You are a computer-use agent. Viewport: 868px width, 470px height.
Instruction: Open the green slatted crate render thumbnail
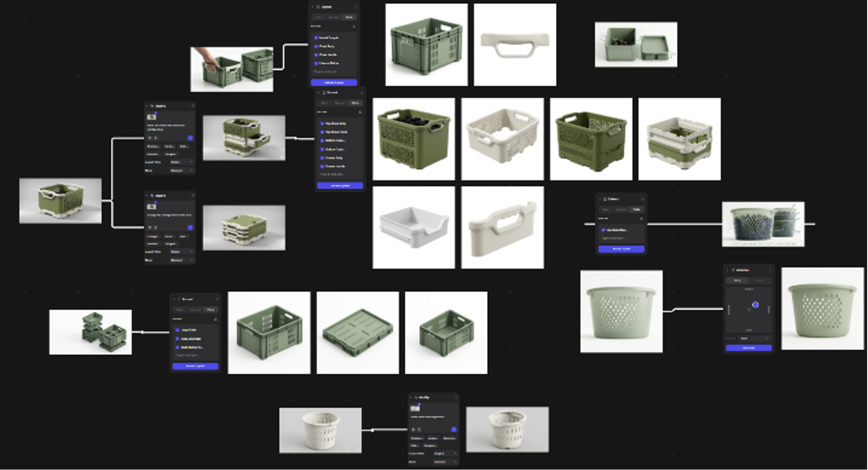pos(426,45)
